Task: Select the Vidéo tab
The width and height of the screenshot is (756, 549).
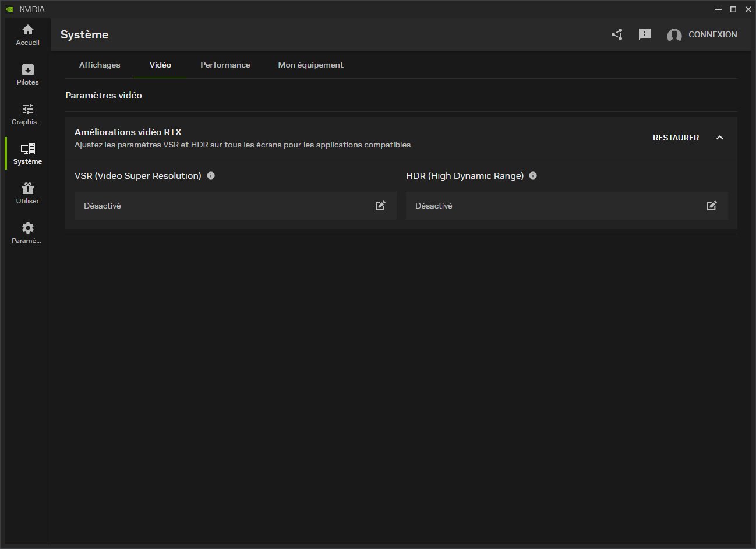Action: coord(160,65)
